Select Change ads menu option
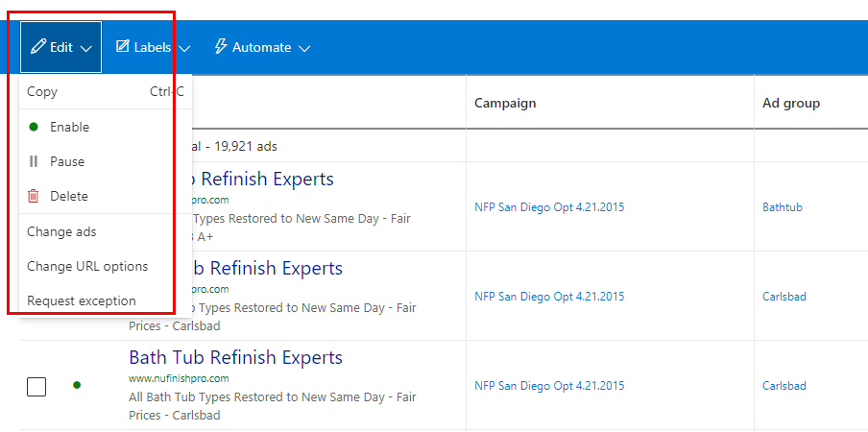This screenshot has width=868, height=432. point(106,231)
